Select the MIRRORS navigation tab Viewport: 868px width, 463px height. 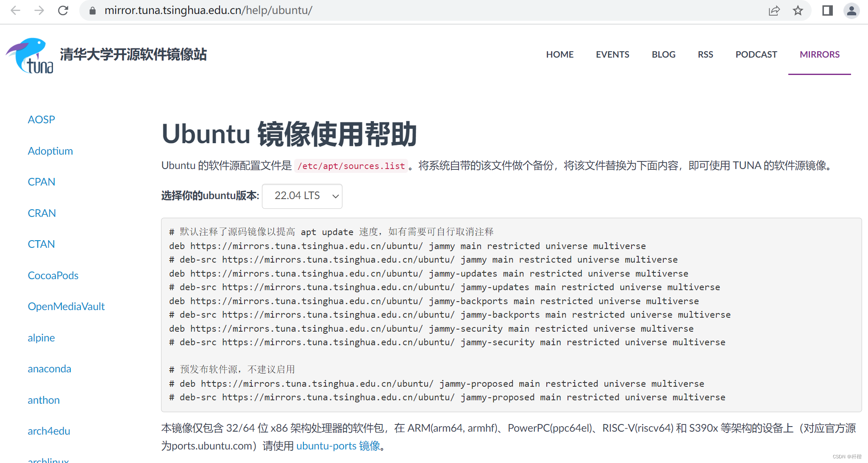point(819,55)
